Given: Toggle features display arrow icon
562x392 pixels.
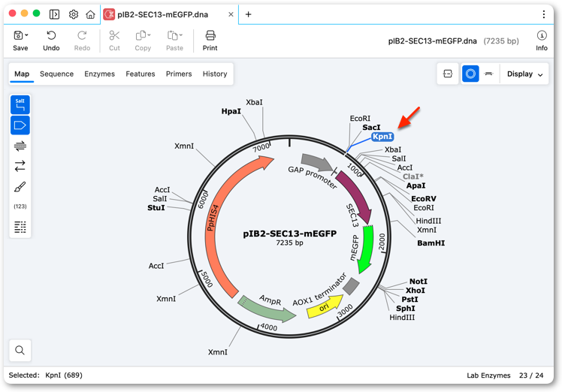Looking at the screenshot, I should 20,125.
